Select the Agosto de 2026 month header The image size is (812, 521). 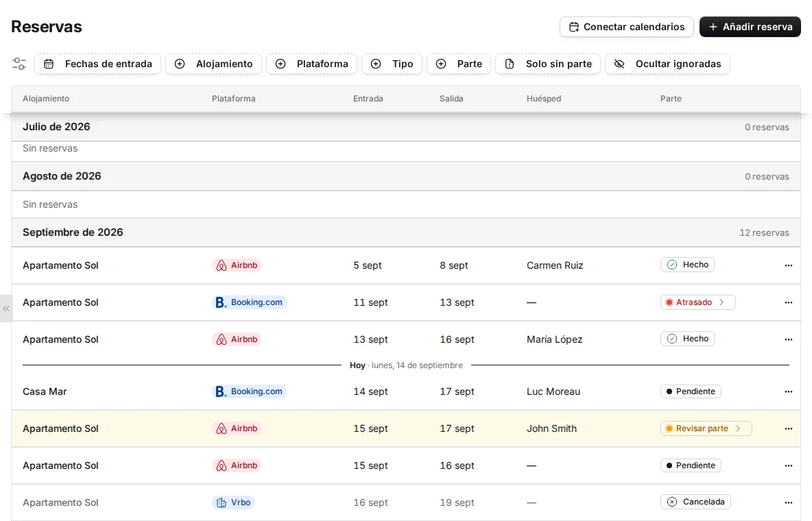pyautogui.click(x=406, y=176)
